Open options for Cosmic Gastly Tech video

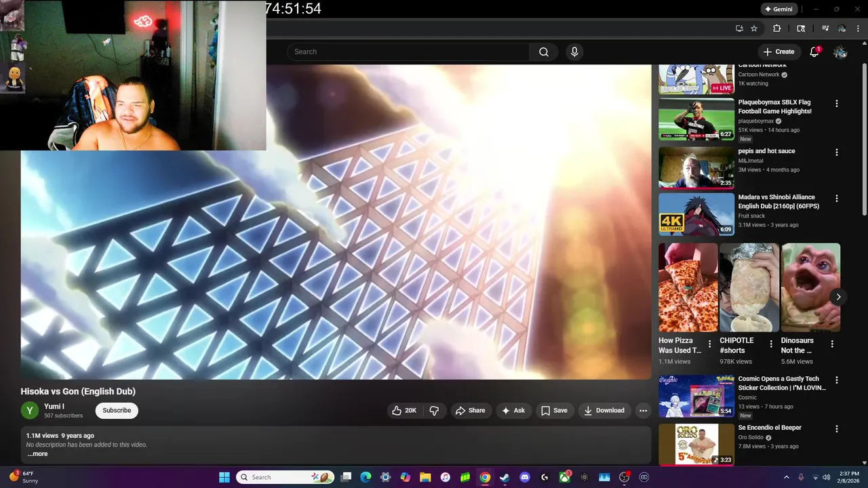click(837, 380)
